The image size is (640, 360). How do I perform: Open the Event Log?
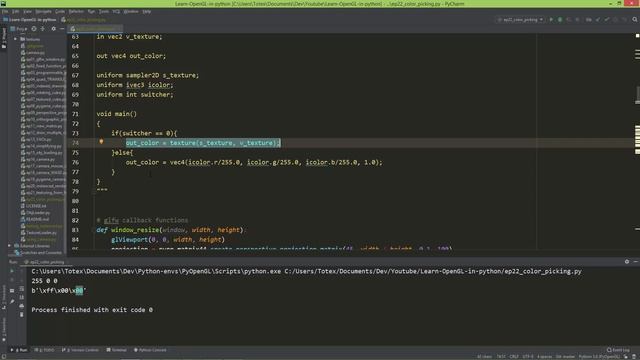(618, 350)
